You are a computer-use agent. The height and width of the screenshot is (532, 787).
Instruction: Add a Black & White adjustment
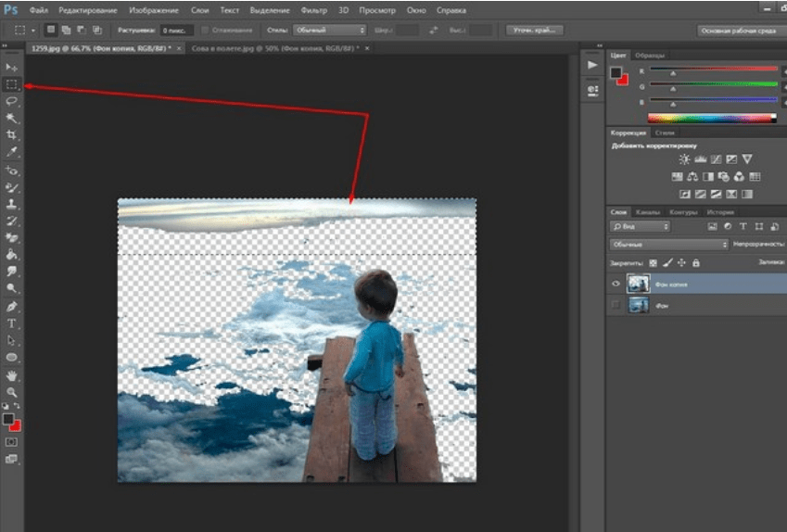point(708,177)
